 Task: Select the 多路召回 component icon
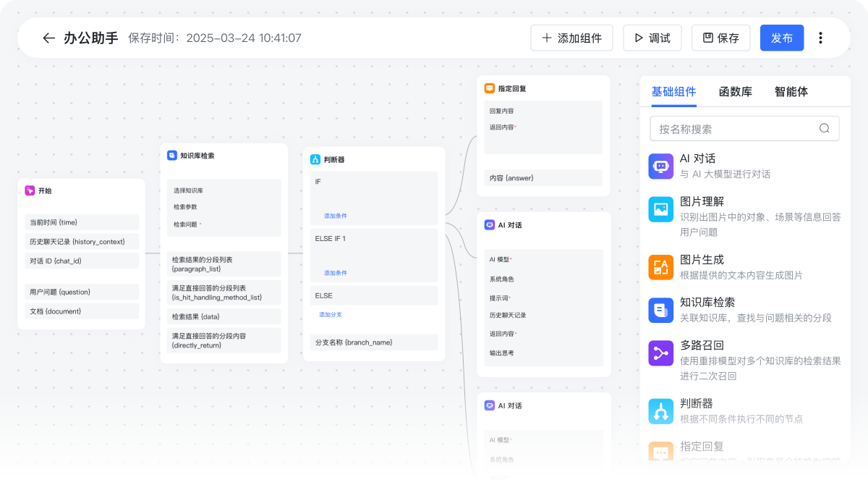pyautogui.click(x=660, y=353)
